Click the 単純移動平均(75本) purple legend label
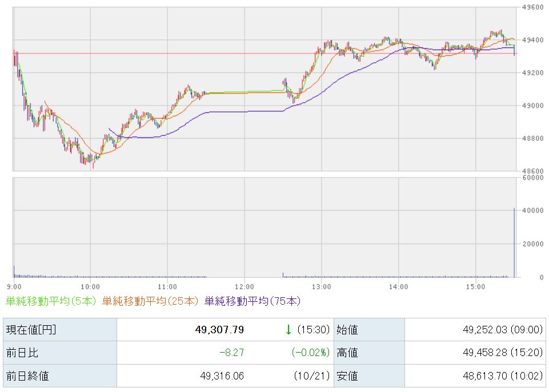The image size is (549, 392). click(252, 301)
